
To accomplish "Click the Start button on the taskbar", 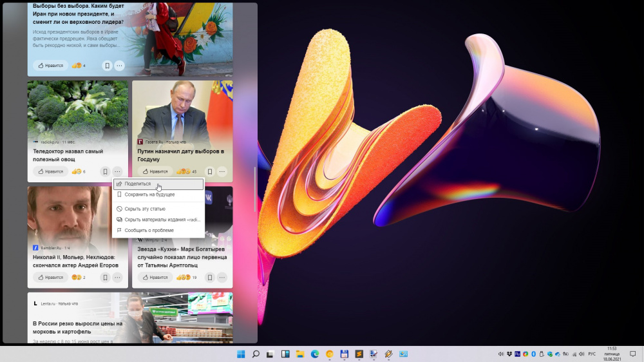I will [x=241, y=354].
